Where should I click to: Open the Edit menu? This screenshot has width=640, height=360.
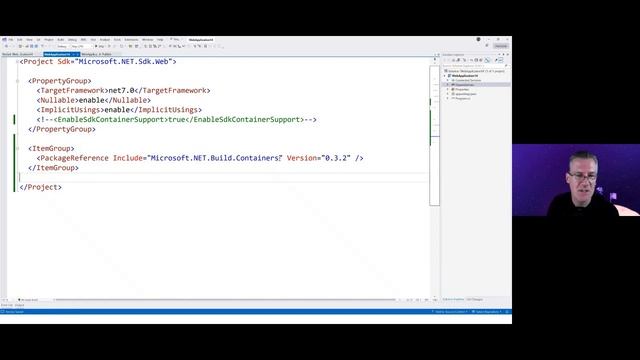(x=20, y=40)
